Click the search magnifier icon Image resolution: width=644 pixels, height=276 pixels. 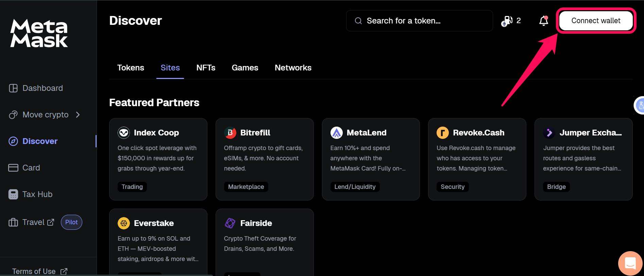click(358, 21)
